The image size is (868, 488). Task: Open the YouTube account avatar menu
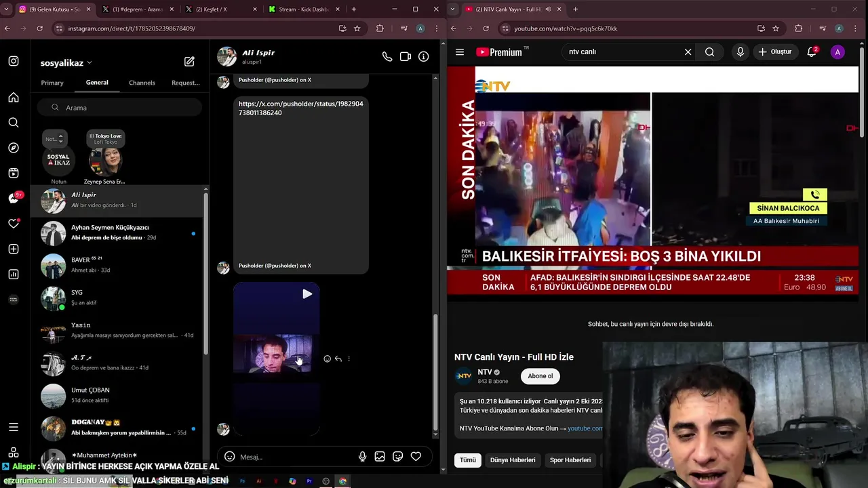click(x=837, y=52)
